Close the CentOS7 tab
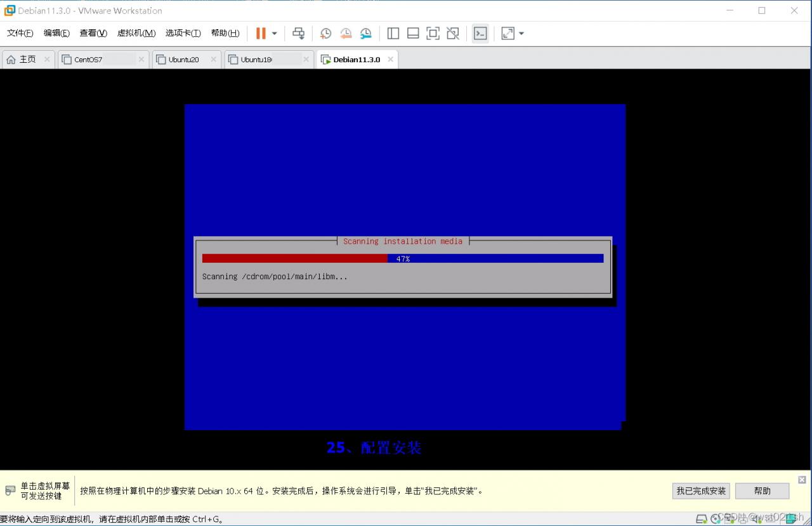 point(141,60)
